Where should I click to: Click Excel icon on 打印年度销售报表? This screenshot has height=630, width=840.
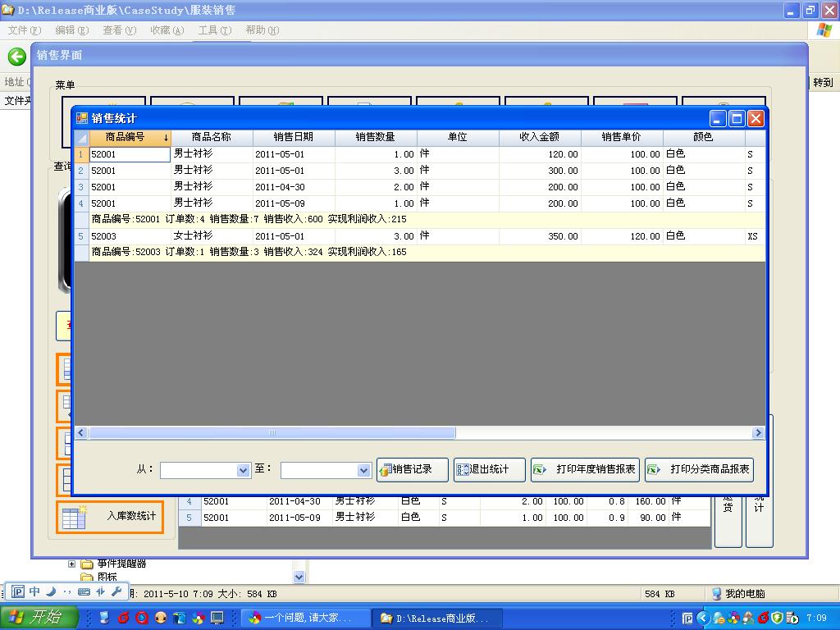[540, 470]
